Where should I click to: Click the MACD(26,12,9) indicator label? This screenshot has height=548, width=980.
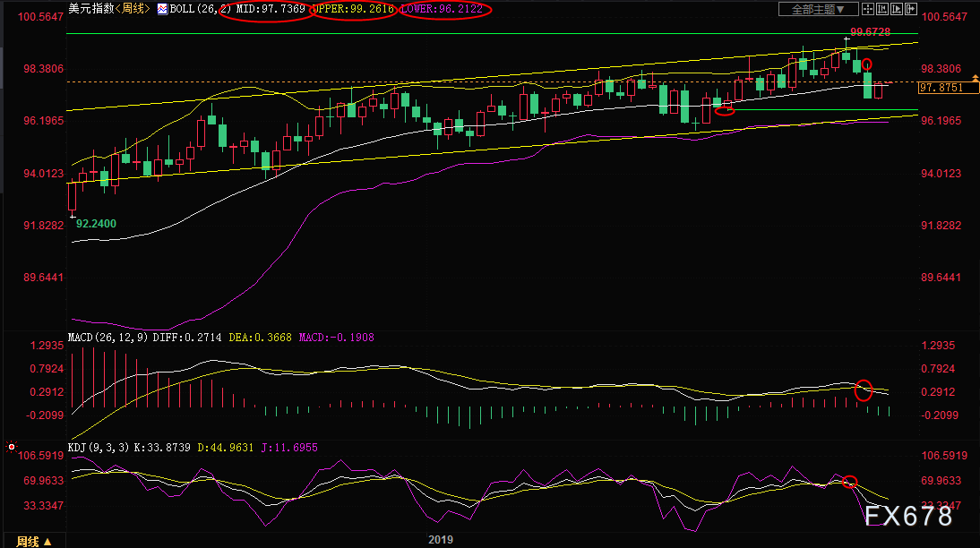tap(107, 338)
